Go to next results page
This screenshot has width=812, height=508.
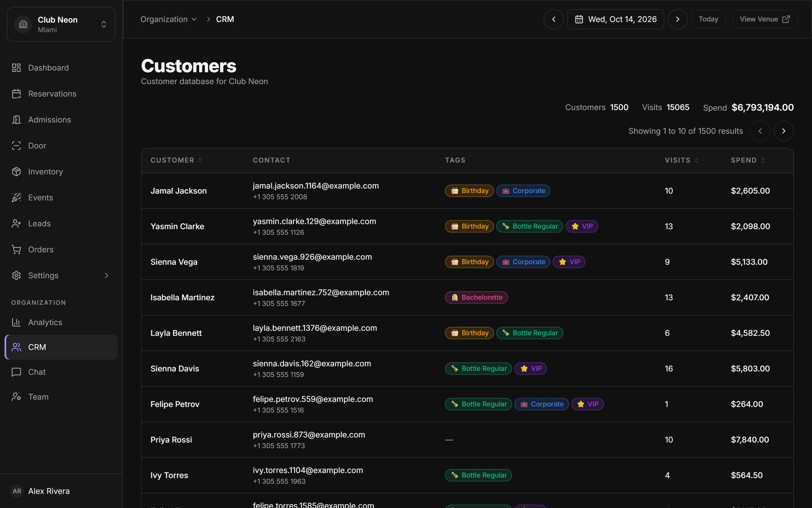(x=783, y=131)
